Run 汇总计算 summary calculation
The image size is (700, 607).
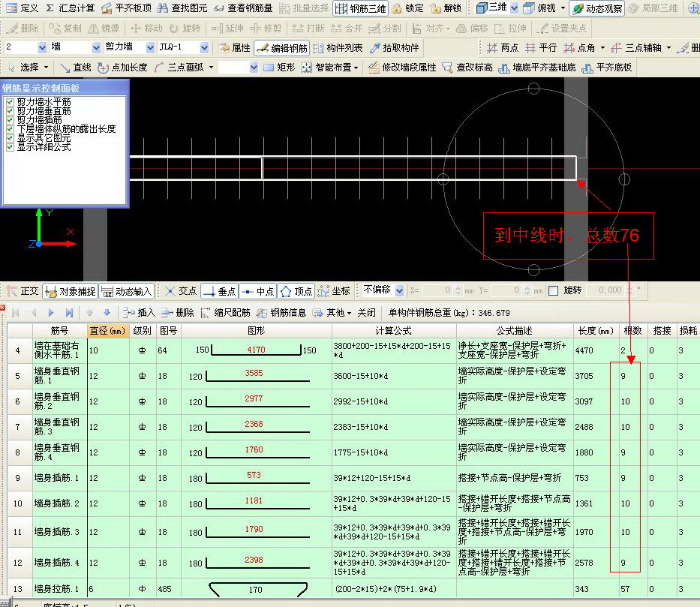[70, 8]
